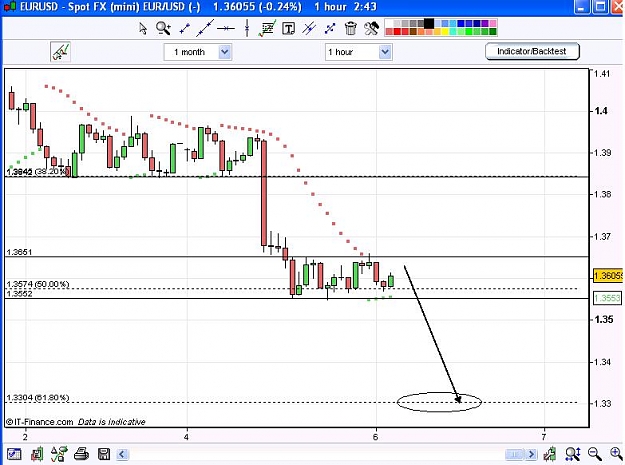Click the candlestick icon at bottom right
The height and width of the screenshot is (465, 625).
pos(550,453)
